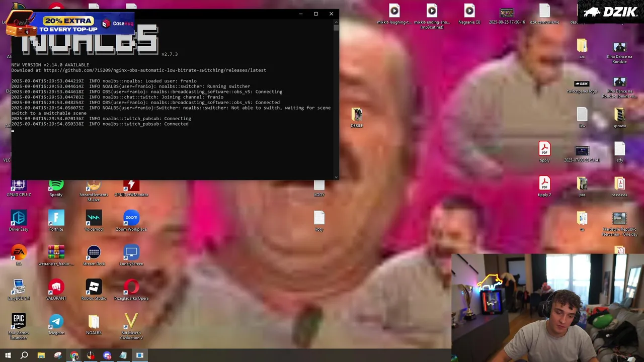644x362 pixels.
Task: Click the 'NEW VERSION v2.14.0 AVAILABLE' line
Action: pos(50,65)
